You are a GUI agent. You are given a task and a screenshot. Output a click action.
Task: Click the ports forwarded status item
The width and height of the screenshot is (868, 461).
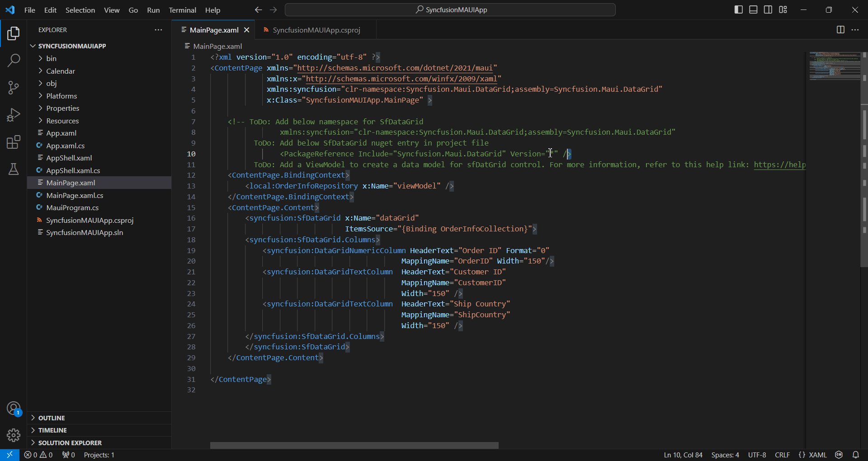pos(69,455)
